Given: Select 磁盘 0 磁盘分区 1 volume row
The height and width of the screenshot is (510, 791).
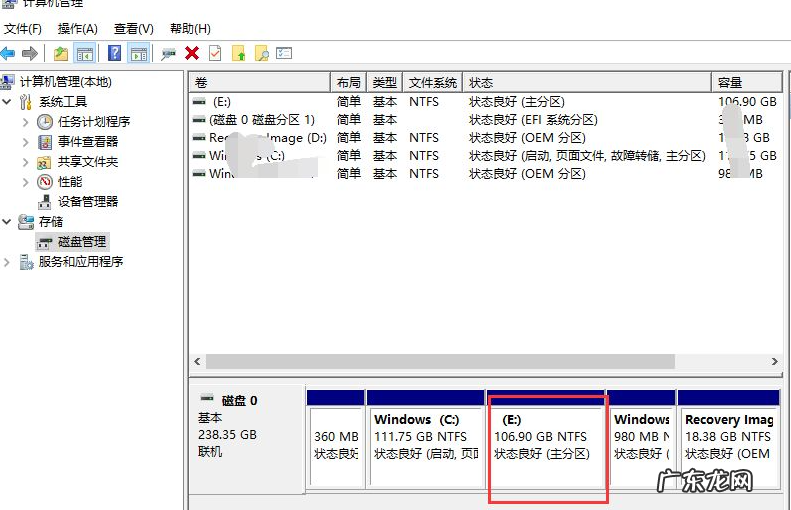Looking at the screenshot, I should click(486, 120).
